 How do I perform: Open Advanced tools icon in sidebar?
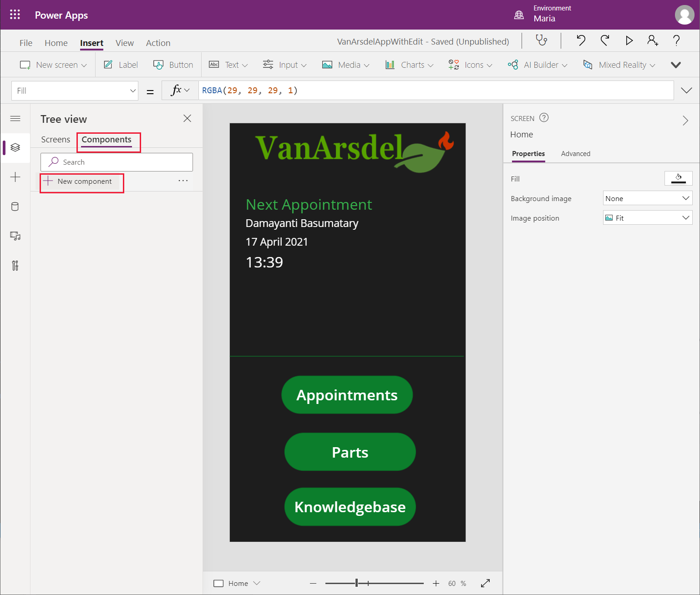click(15, 266)
